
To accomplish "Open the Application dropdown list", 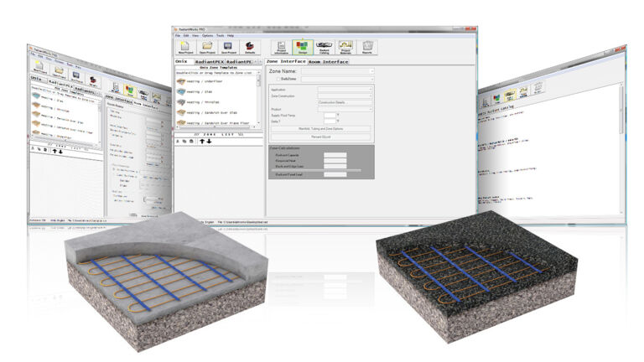I will click(371, 88).
